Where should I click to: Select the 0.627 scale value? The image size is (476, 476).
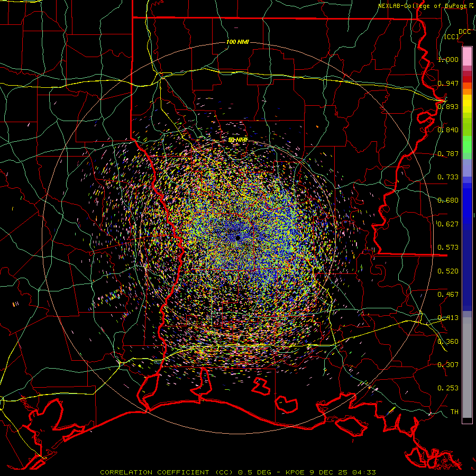click(x=448, y=224)
